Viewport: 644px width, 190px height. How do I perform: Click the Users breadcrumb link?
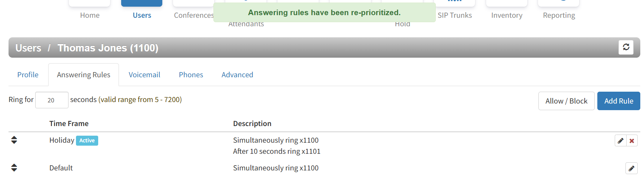click(28, 48)
